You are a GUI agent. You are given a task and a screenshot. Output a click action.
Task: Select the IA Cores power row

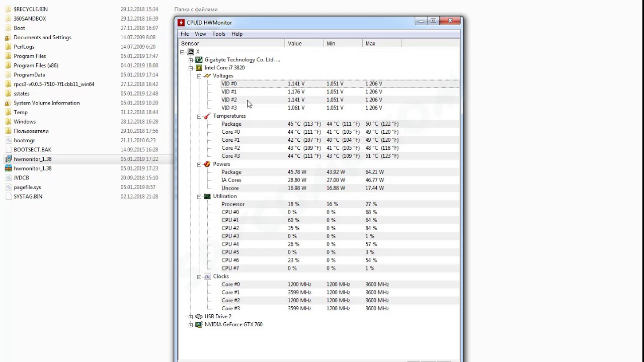[x=340, y=180]
